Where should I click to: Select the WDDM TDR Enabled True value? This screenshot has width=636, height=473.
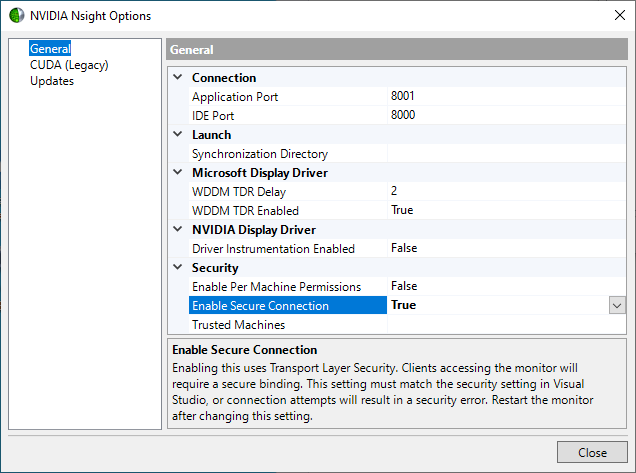(x=506, y=211)
